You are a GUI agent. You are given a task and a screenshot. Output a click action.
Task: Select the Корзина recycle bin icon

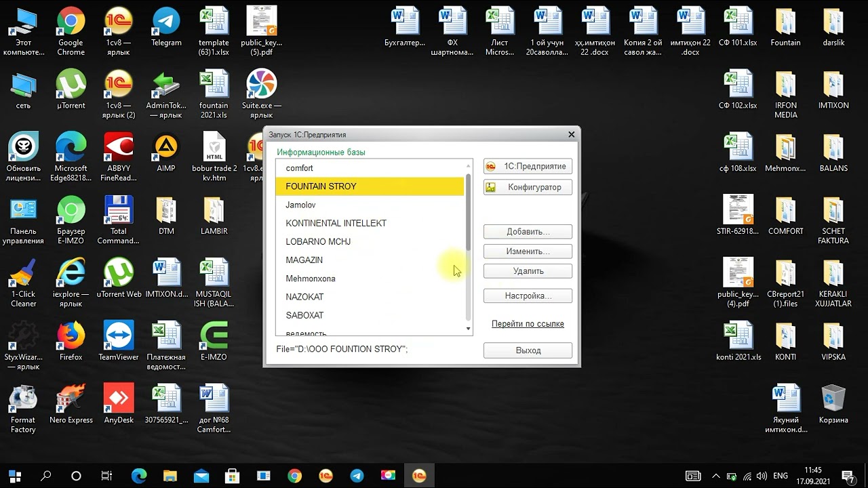833,405
